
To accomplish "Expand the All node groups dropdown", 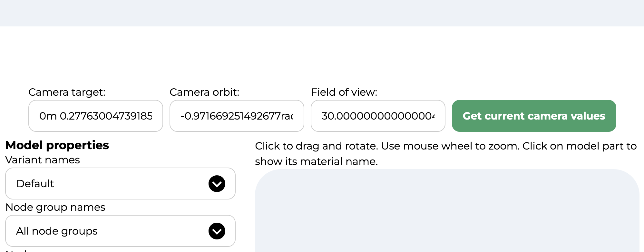I will click(120, 231).
